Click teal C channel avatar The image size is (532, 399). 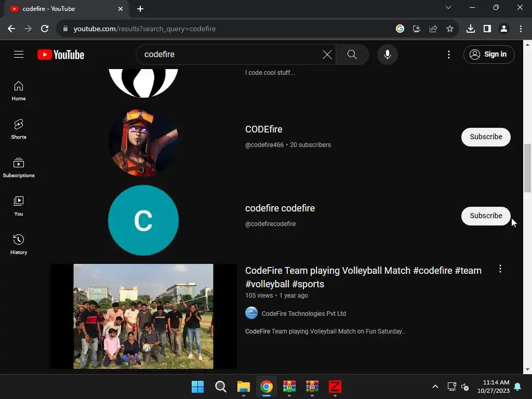143,220
